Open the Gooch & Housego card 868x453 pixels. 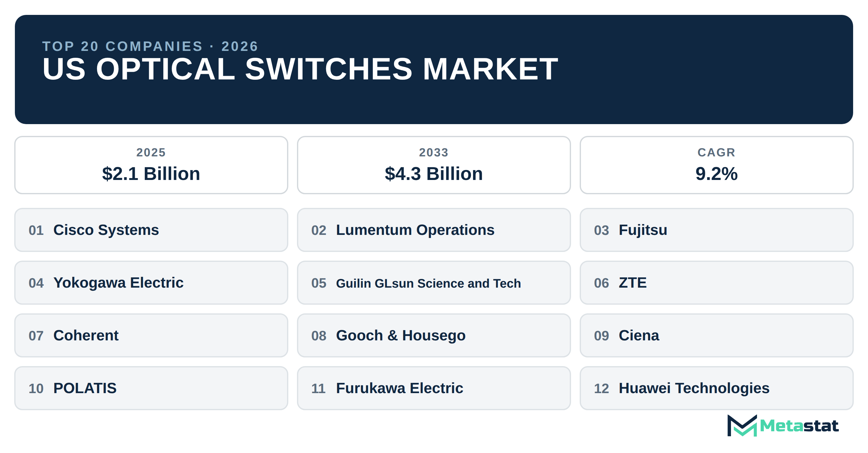434,336
